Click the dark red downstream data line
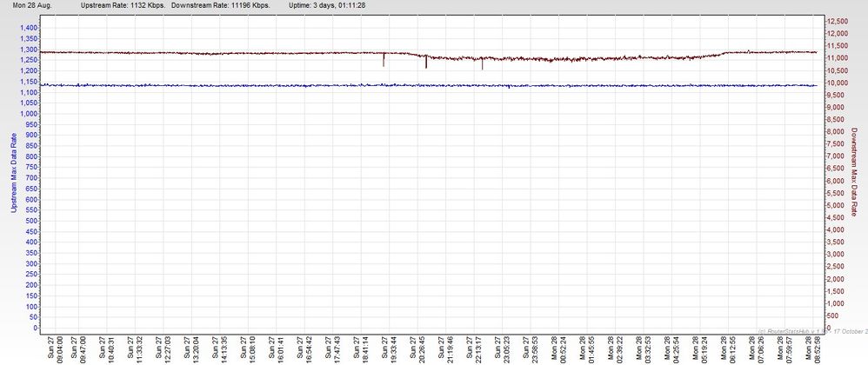Screen dimensions: 868x365 (x=261, y=53)
